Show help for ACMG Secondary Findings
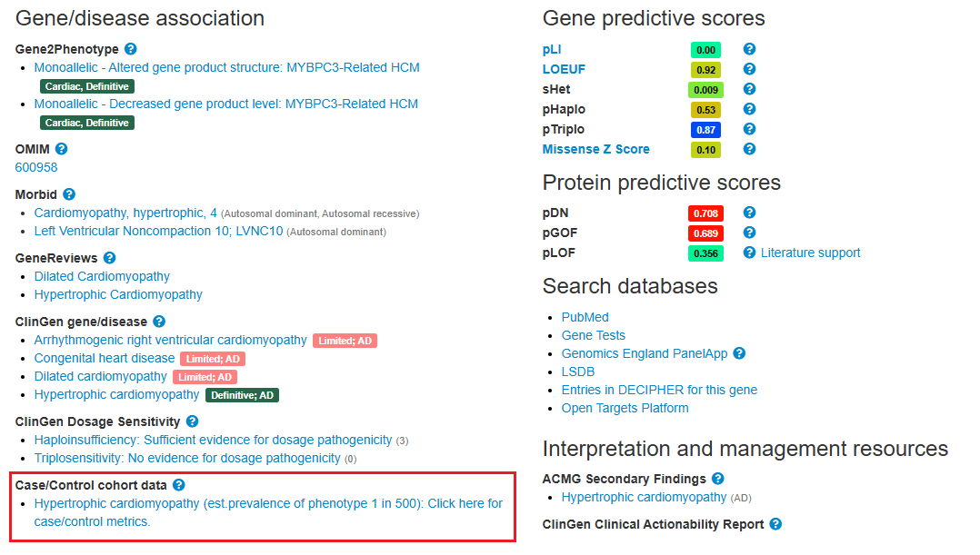 tap(718, 479)
